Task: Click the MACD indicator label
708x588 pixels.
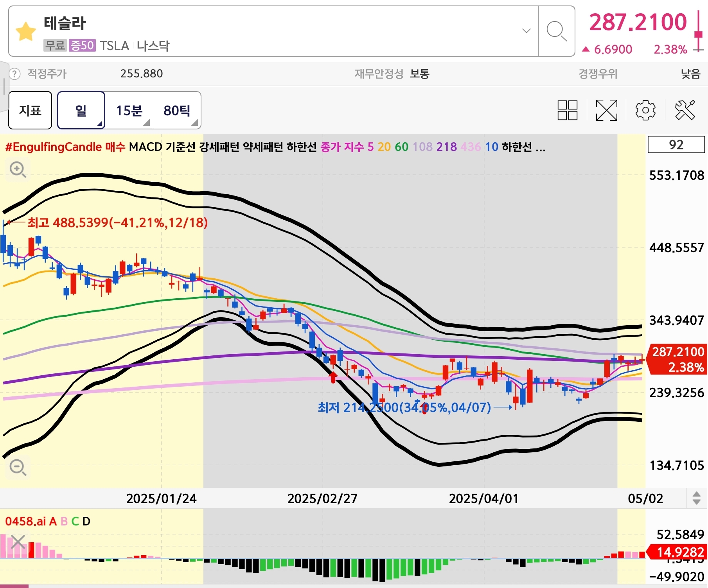Action: click(x=146, y=147)
